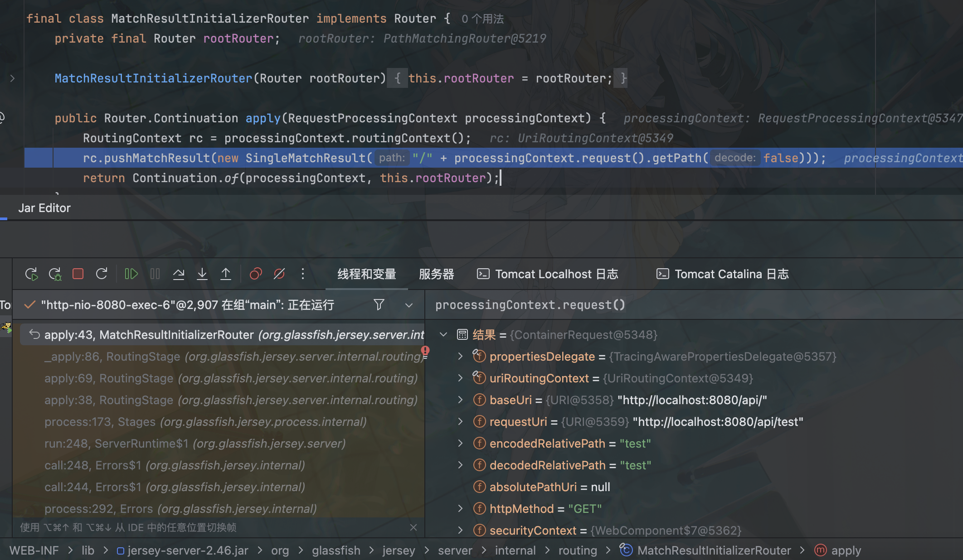This screenshot has height=560, width=963.
Task: Open the thread selector dropdown chevron
Action: tap(409, 305)
